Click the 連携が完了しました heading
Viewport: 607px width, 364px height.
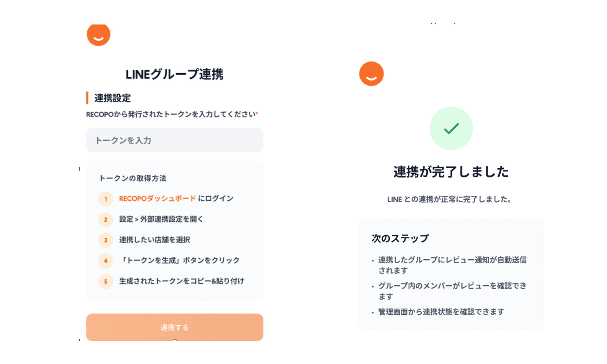click(x=451, y=171)
